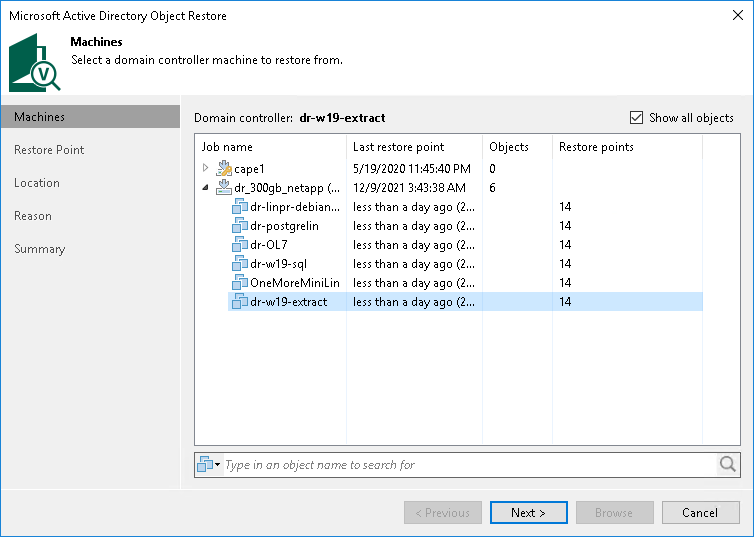Click the dr-postgrelin VM icon
754x537 pixels.
point(239,225)
